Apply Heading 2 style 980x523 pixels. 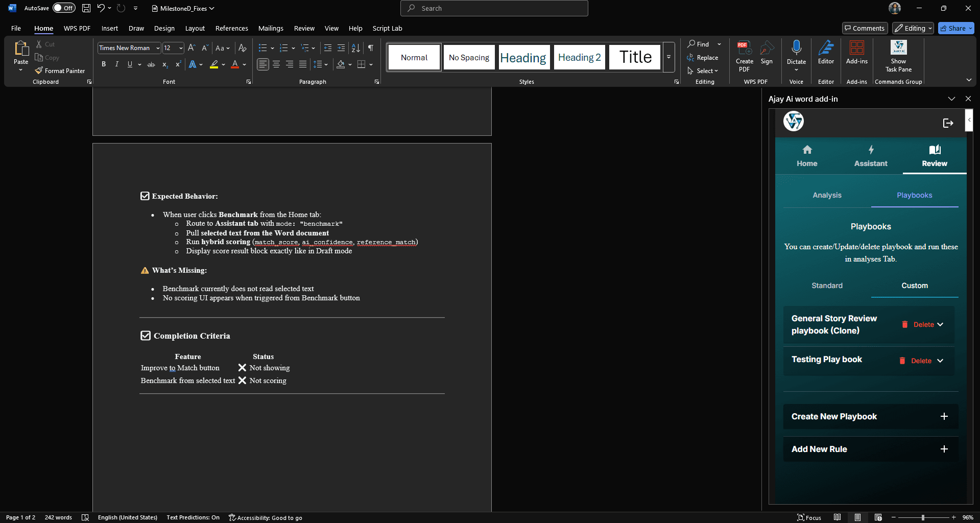[x=579, y=57]
